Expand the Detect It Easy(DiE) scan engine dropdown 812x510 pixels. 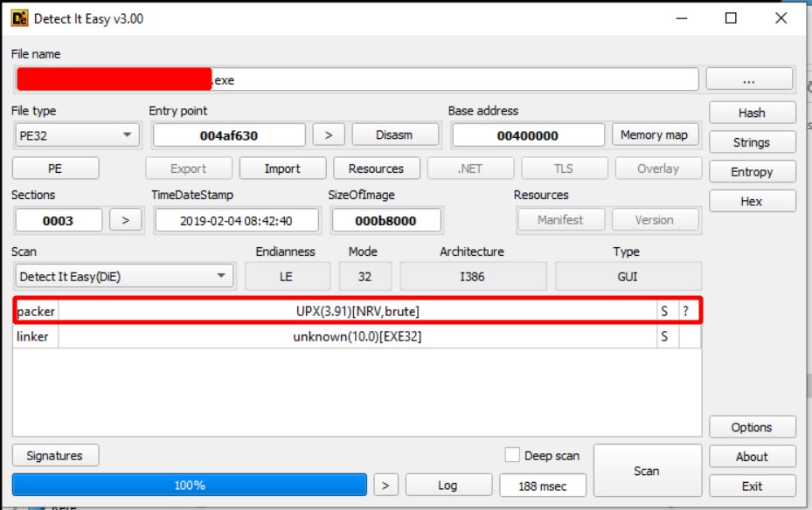124,276
